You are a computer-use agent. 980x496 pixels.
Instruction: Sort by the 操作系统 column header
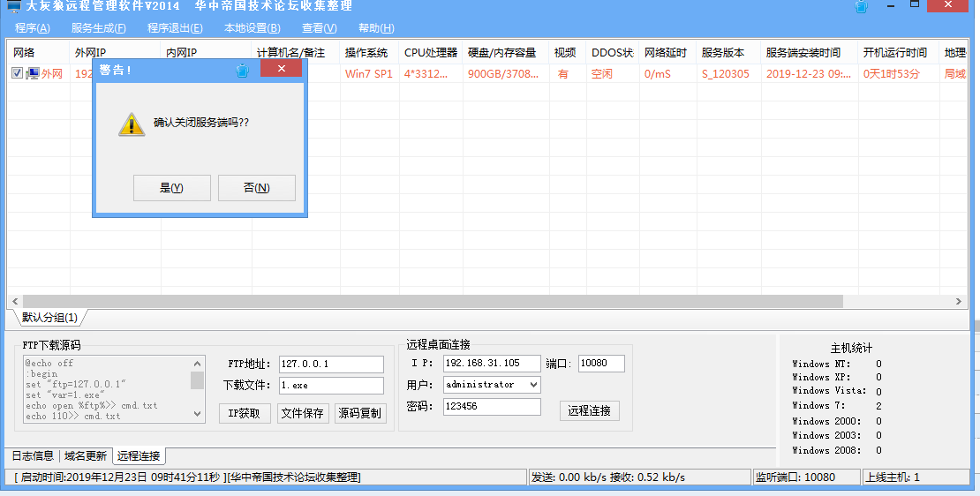pyautogui.click(x=369, y=52)
